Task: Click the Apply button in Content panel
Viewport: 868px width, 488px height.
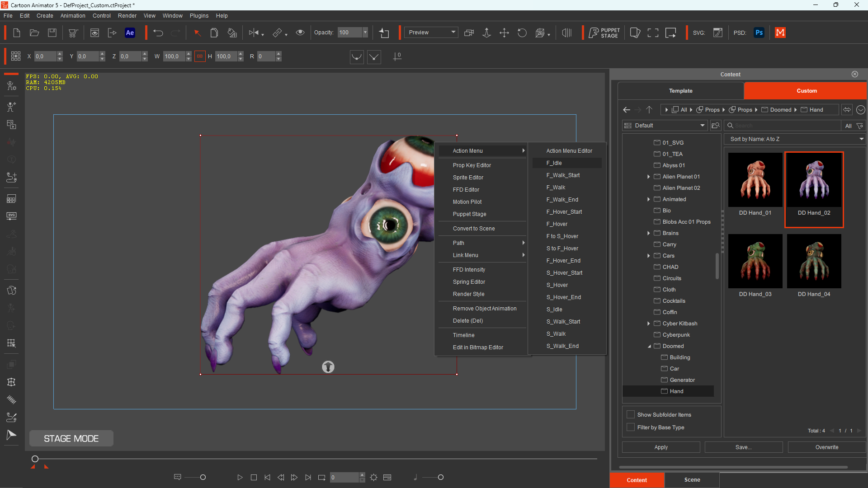Action: [x=661, y=447]
